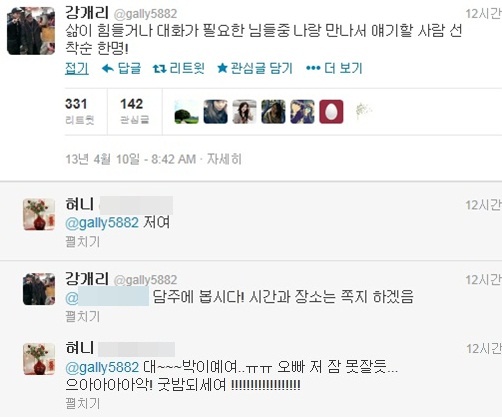Open the three-dots 더 보기 menu
The width and height of the screenshot is (502, 417).
pos(334,69)
